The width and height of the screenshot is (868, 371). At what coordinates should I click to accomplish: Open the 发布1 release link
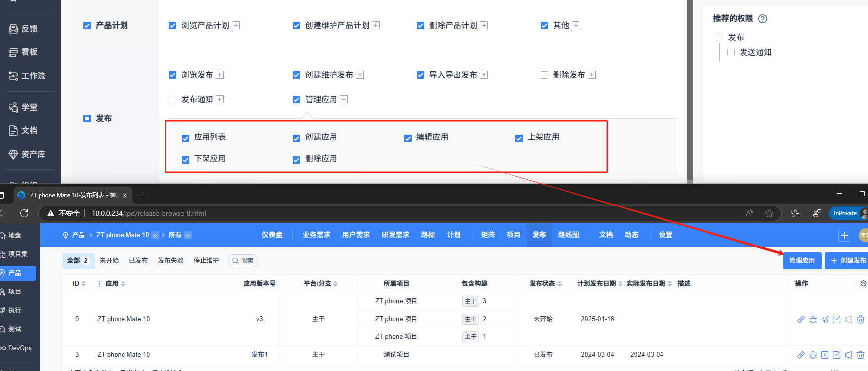click(x=259, y=355)
